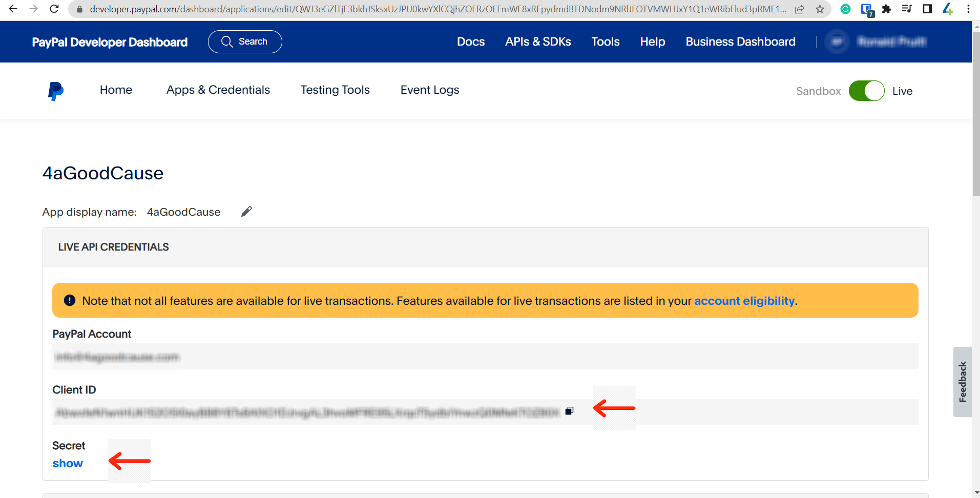Open the Extensions puzzle-piece menu

point(887,9)
